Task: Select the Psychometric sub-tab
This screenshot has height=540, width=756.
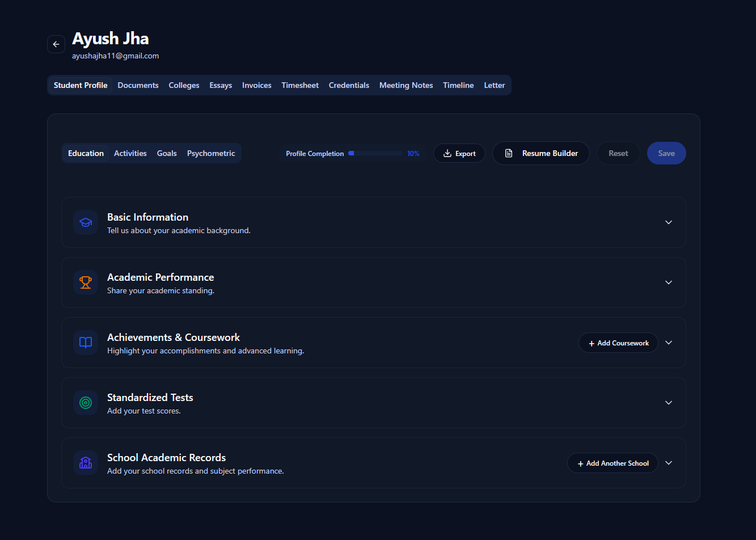Action: (x=211, y=153)
